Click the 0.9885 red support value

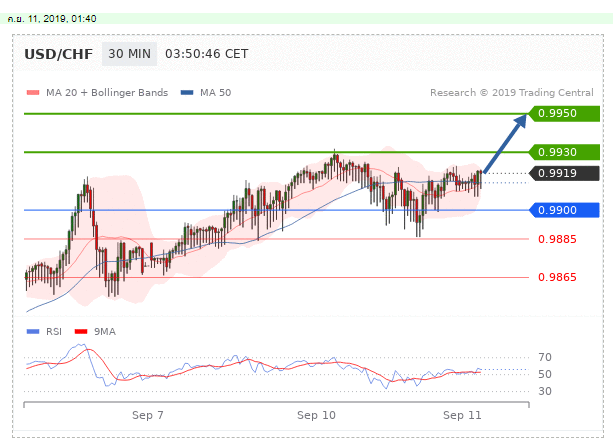[x=557, y=239]
